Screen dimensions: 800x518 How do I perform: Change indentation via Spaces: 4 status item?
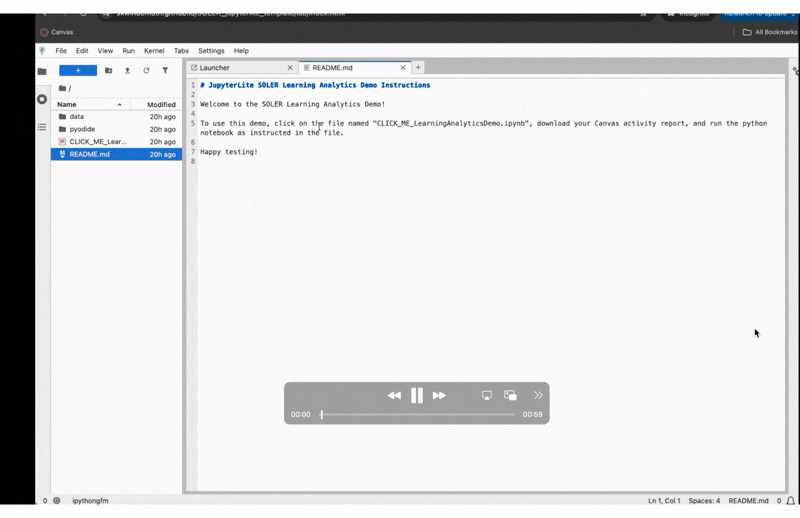coord(704,501)
